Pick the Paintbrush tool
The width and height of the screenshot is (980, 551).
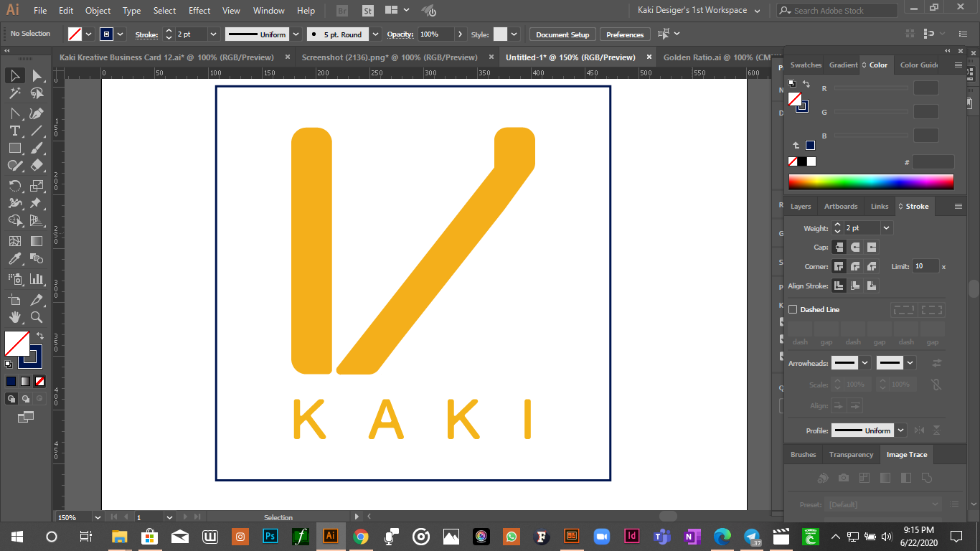coord(37,148)
